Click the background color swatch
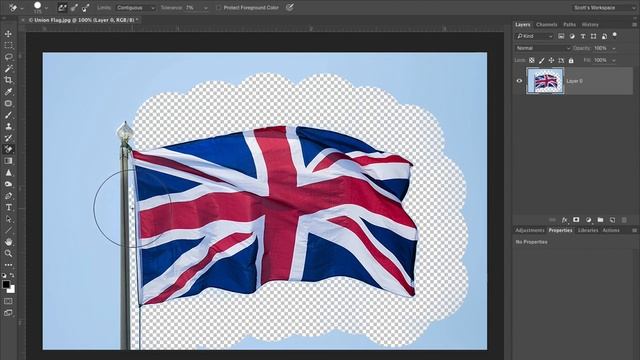Viewport: 640px width, 360px height. (12, 290)
